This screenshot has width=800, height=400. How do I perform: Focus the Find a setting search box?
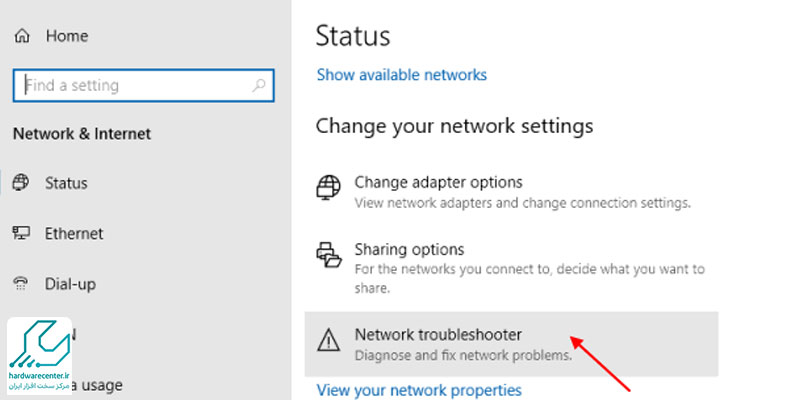143,85
